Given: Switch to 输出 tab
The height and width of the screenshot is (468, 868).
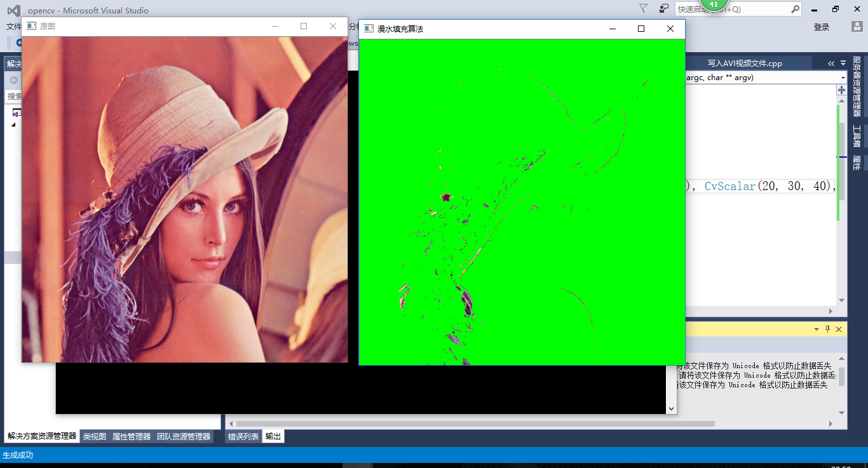Looking at the screenshot, I should pyautogui.click(x=273, y=436).
